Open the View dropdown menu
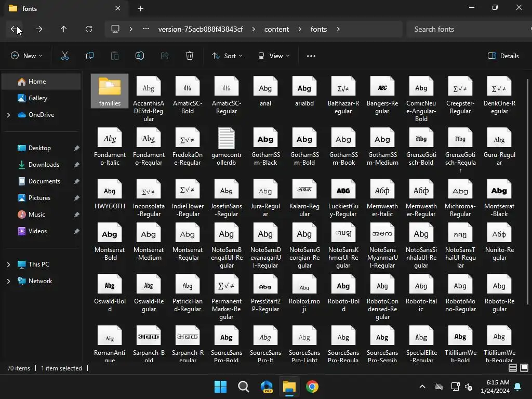532x399 pixels. tap(274, 56)
